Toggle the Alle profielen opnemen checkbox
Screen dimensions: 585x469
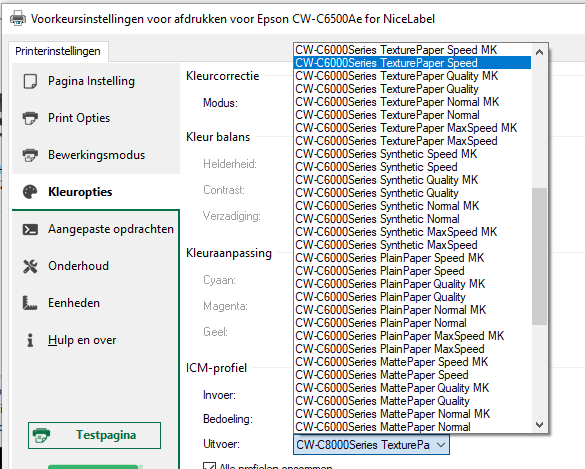coord(209,466)
